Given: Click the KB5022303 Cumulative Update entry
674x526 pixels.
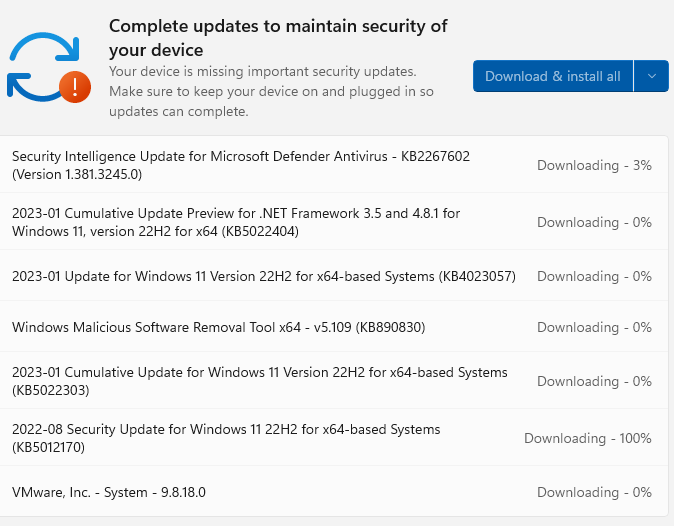Looking at the screenshot, I should click(260, 381).
